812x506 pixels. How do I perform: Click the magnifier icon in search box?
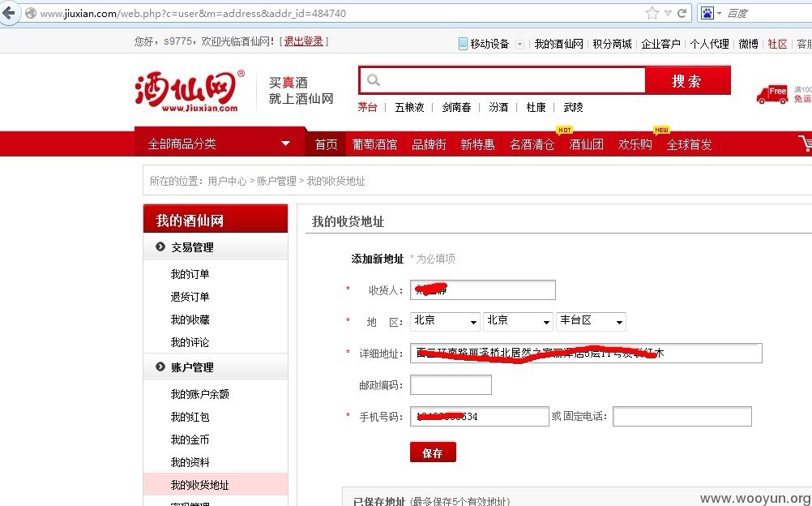[374, 79]
